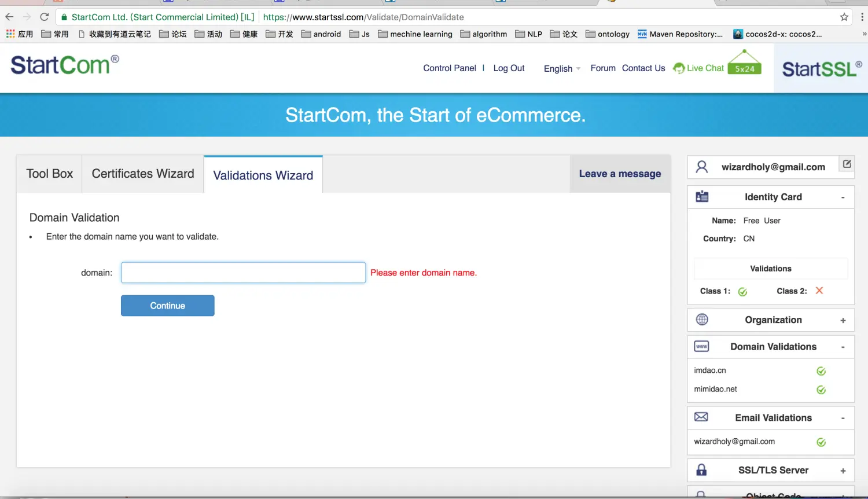The width and height of the screenshot is (868, 499).
Task: Click the SSL certificate info in address bar
Action: click(157, 17)
